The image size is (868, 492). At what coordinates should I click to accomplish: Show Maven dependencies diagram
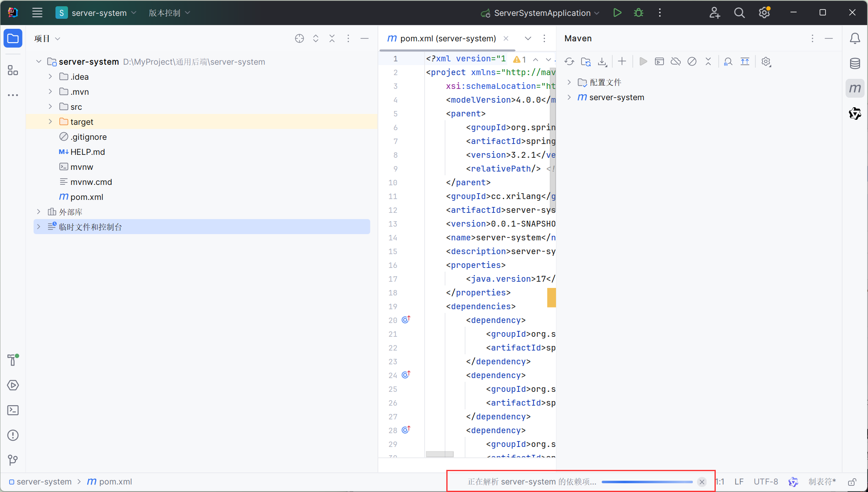745,62
